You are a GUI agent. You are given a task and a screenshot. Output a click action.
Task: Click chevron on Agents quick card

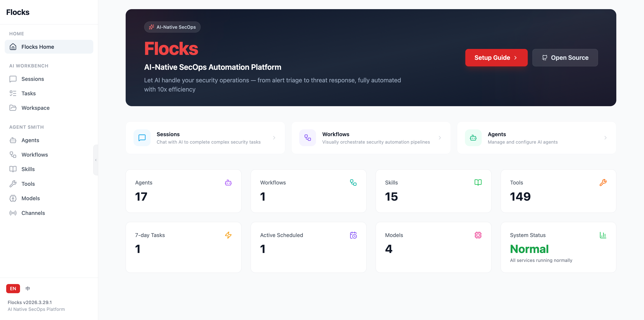point(605,138)
